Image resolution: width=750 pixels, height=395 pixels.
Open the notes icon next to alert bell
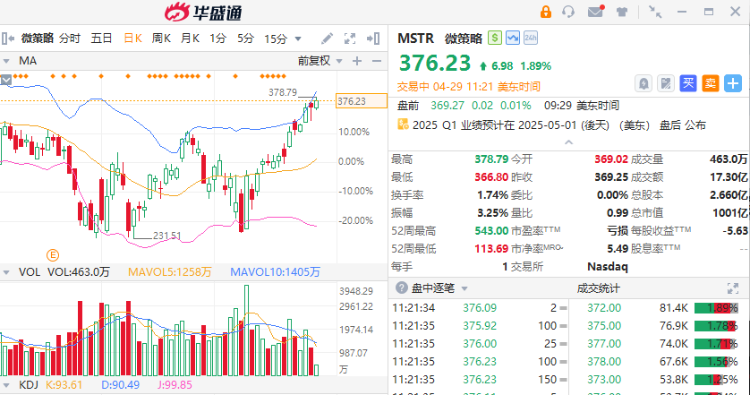[666, 84]
